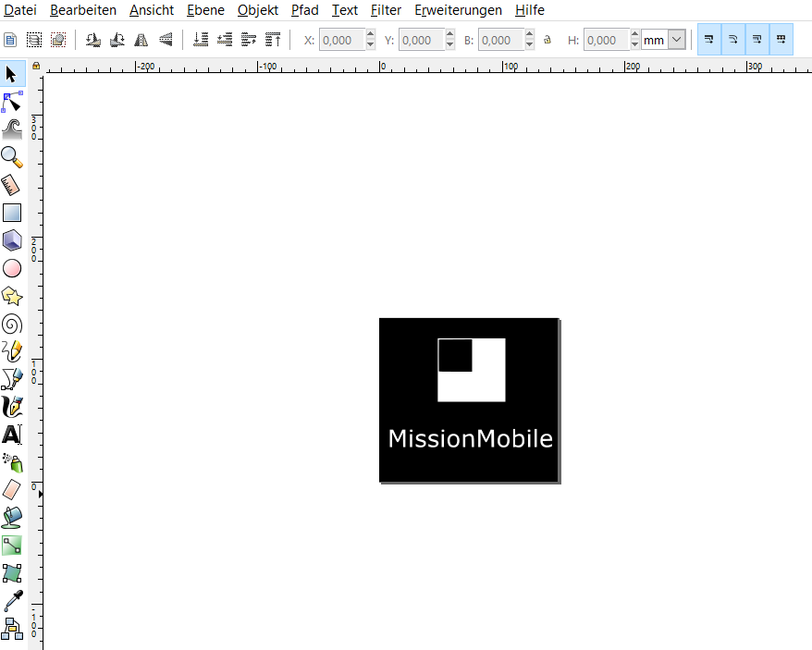Image resolution: width=812 pixels, height=650 pixels.
Task: Lower selection to bottom
Action: coord(201,40)
